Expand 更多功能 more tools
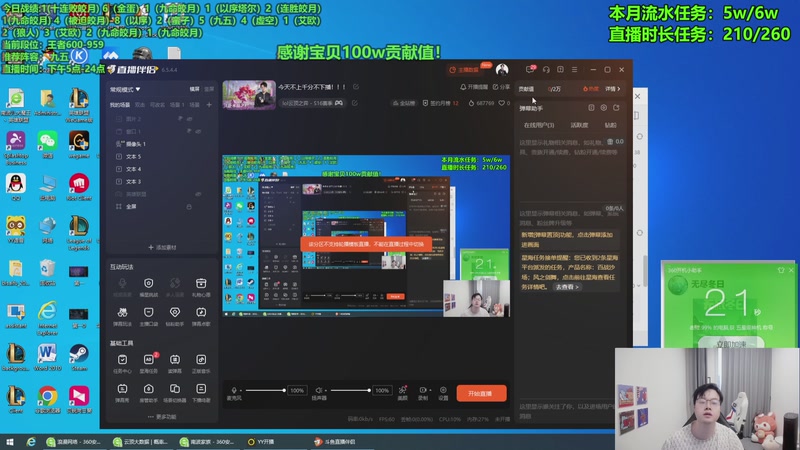This screenshot has height=450, width=800. point(162,417)
